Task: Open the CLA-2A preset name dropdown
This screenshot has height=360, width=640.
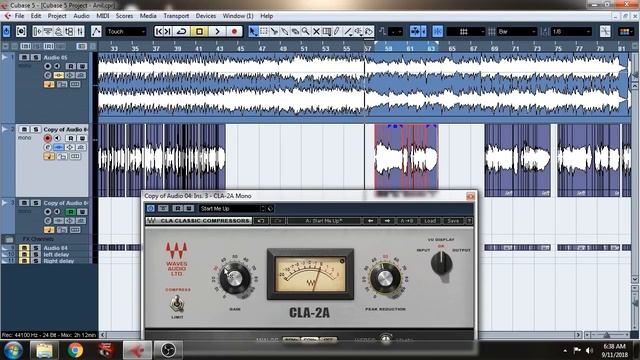Action: pos(232,209)
